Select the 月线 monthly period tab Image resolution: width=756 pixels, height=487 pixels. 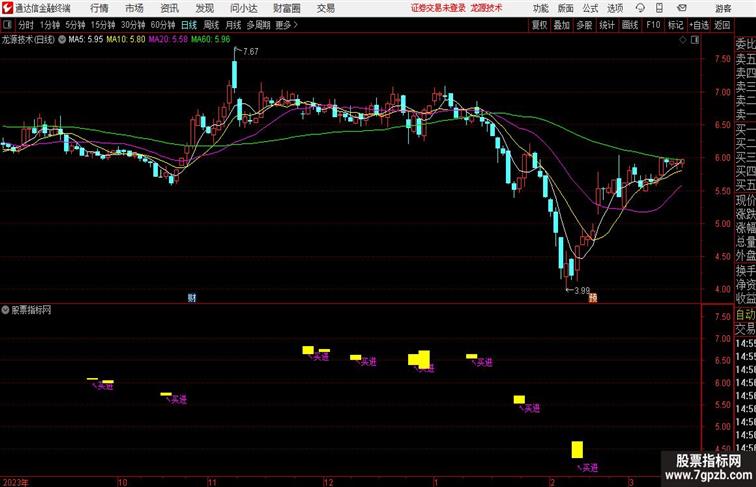point(233,25)
